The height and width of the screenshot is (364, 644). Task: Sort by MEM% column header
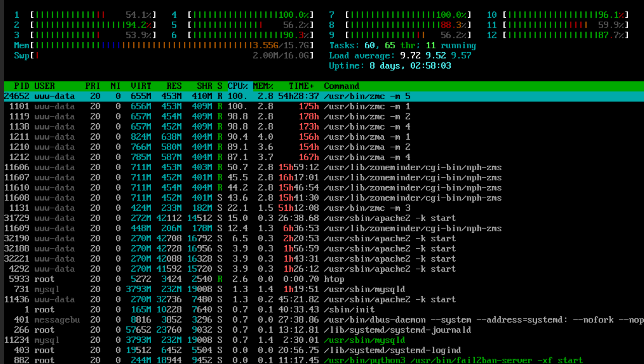(263, 86)
